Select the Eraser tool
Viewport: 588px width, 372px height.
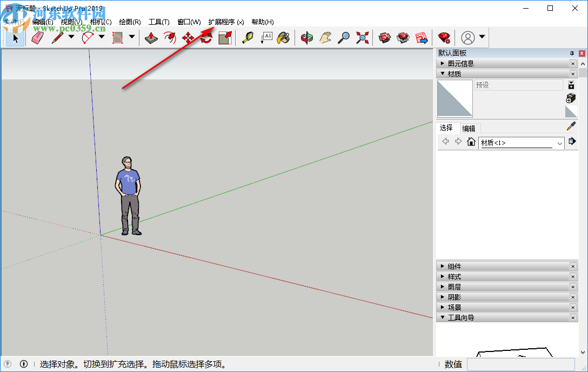[37, 38]
